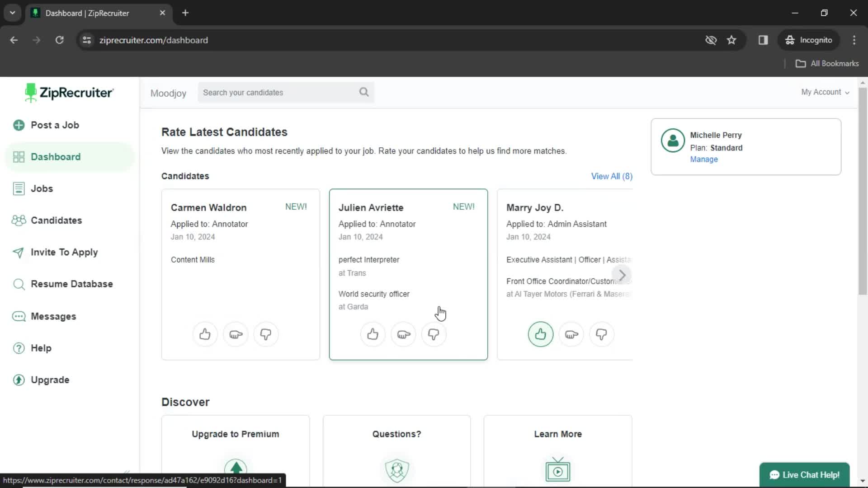Click the candidate search magnifier icon
Screen dimensions: 868x488
pos(364,92)
